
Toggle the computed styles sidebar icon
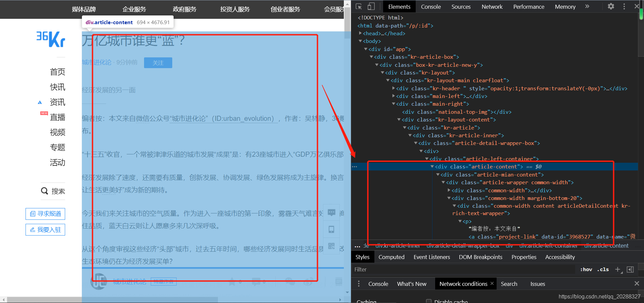[630, 269]
